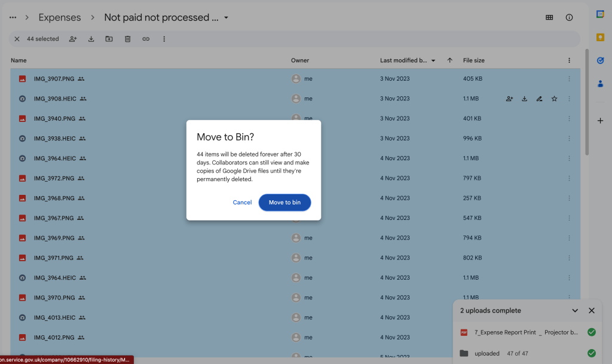
Task: Click the Move to folder toolbar icon
Action: click(109, 39)
